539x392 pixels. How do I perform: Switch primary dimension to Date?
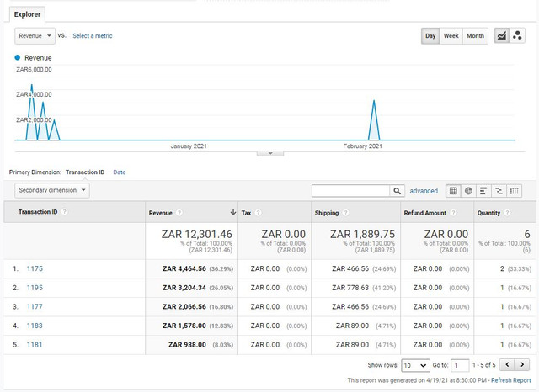click(120, 172)
